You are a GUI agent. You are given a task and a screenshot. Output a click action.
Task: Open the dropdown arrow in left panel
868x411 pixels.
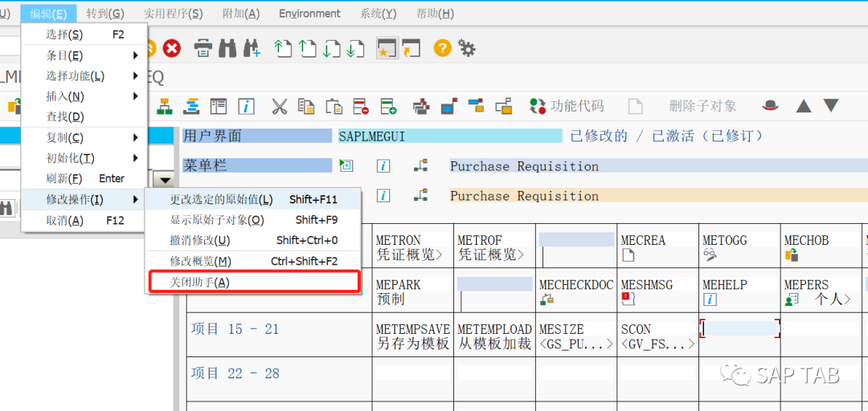[165, 179]
